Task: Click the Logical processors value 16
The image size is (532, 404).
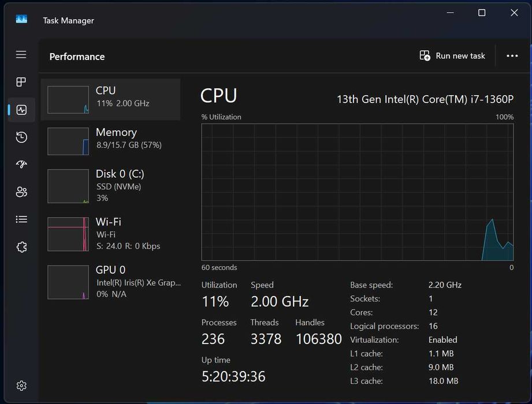Action: pyautogui.click(x=433, y=326)
